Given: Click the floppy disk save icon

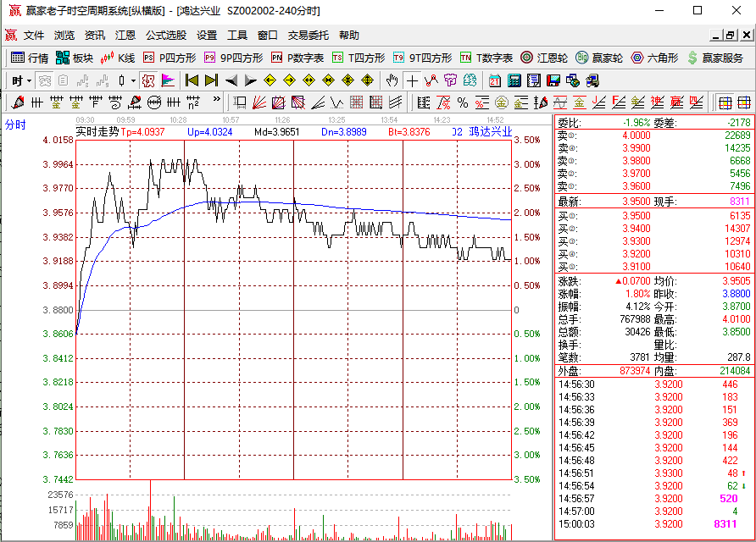Looking at the screenshot, I should (553, 80).
